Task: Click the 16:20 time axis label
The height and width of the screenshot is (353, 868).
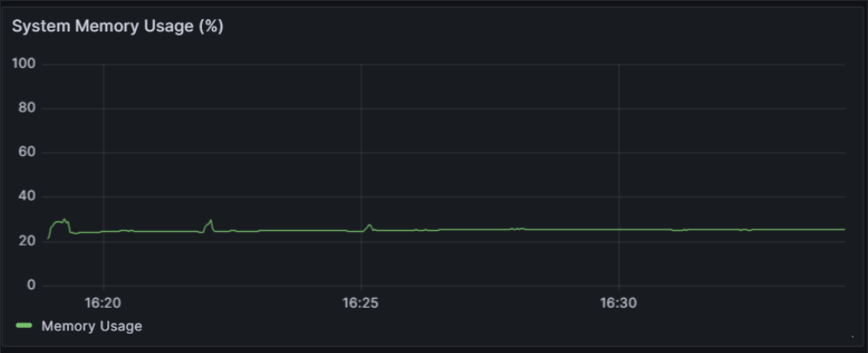Action: click(103, 303)
